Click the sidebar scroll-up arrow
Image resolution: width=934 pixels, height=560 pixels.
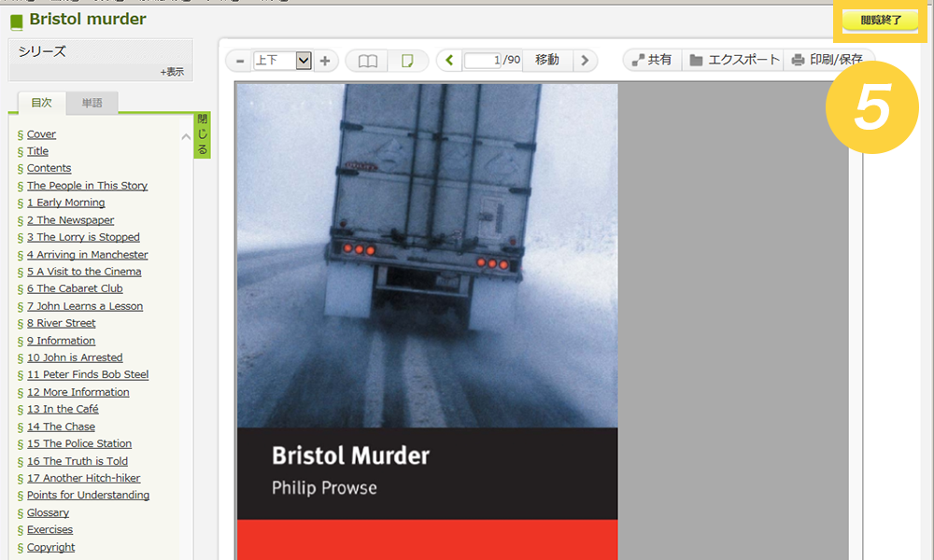click(x=186, y=137)
